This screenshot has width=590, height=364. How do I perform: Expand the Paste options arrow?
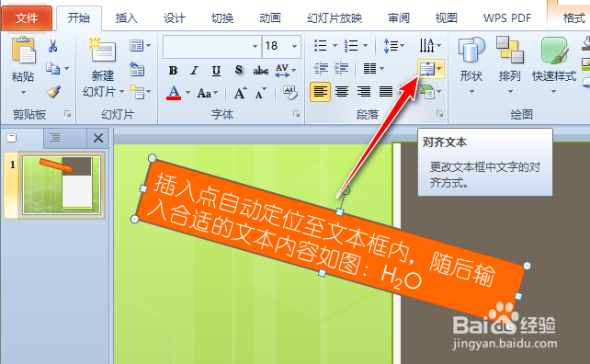pyautogui.click(x=23, y=92)
